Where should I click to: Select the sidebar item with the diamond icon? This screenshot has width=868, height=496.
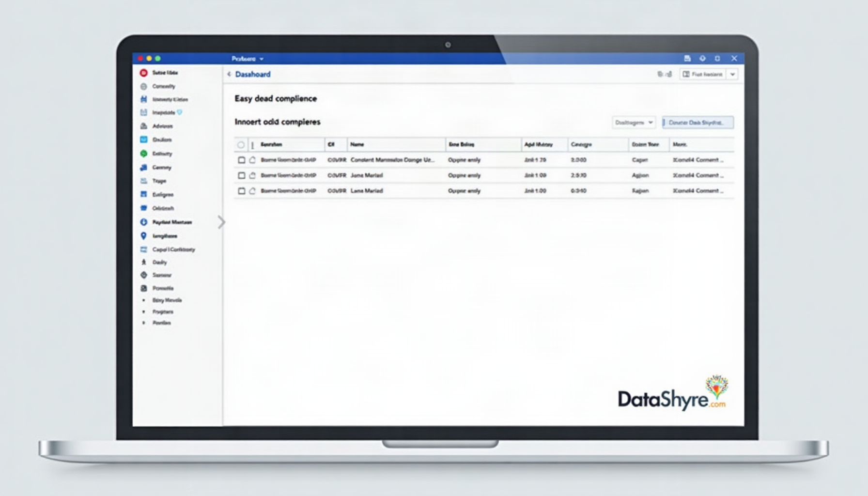[x=162, y=275]
